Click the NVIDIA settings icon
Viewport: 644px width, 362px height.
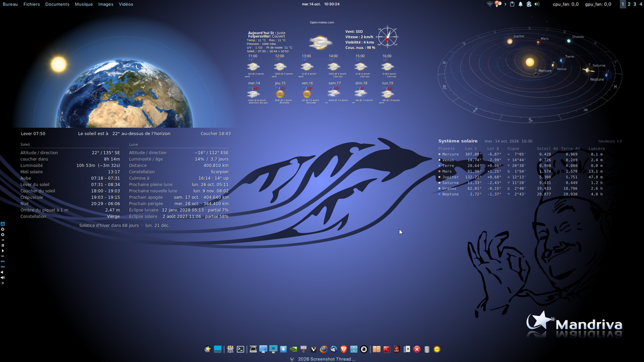point(293,349)
